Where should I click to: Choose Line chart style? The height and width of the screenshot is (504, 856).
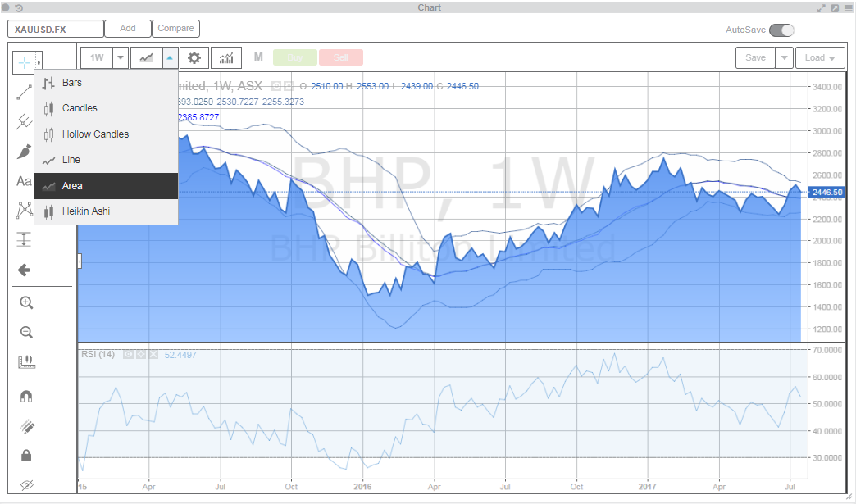[x=106, y=160]
